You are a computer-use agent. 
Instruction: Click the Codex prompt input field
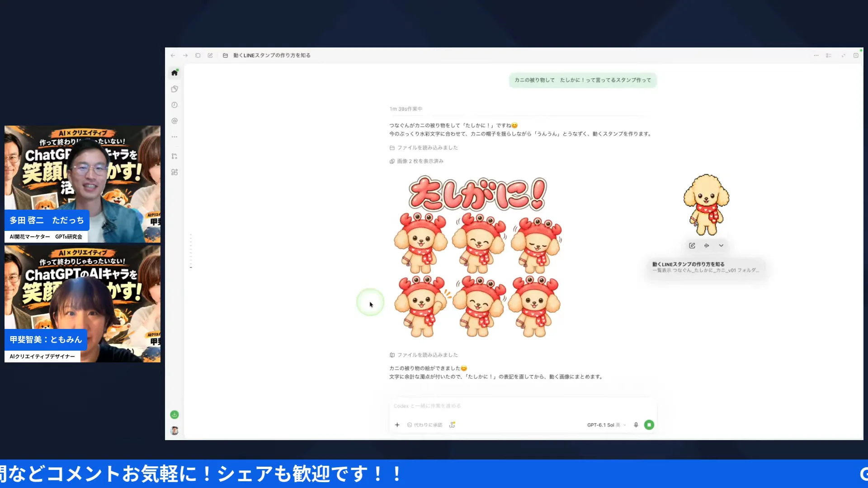[523, 406]
